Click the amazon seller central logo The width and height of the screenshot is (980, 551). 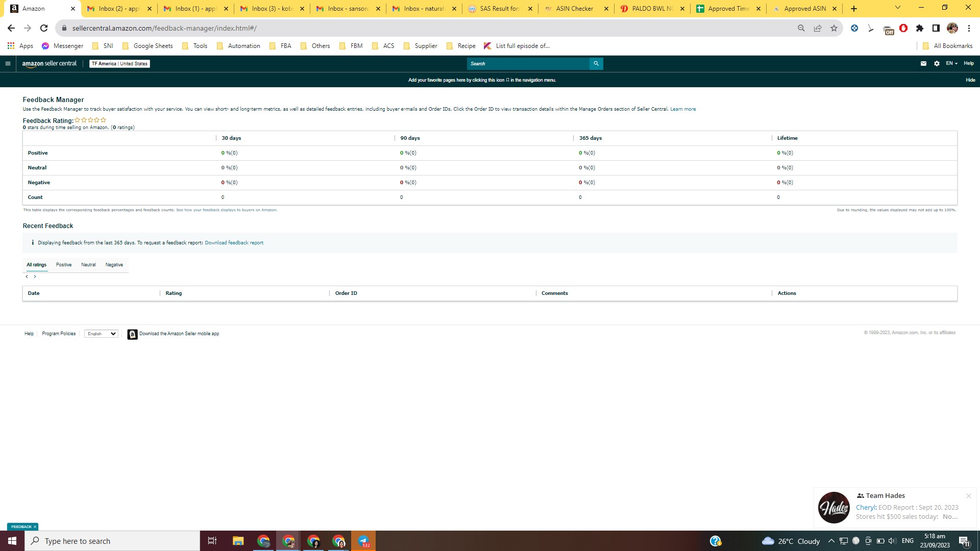point(50,64)
